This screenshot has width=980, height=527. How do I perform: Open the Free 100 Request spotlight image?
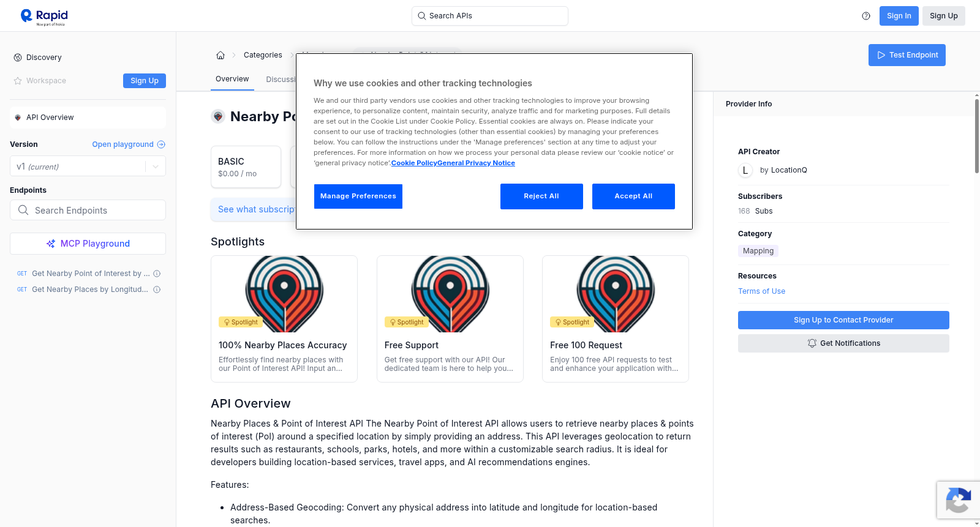[x=616, y=294]
